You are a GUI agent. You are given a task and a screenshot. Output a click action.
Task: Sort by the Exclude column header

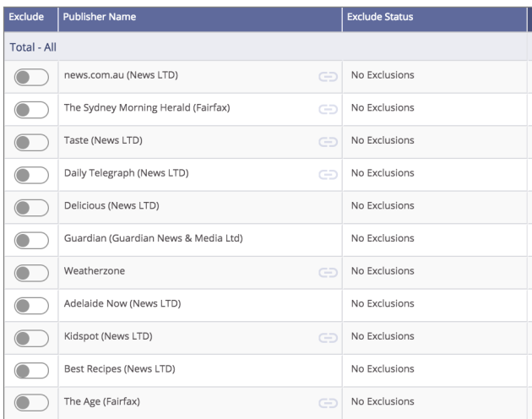(31, 19)
